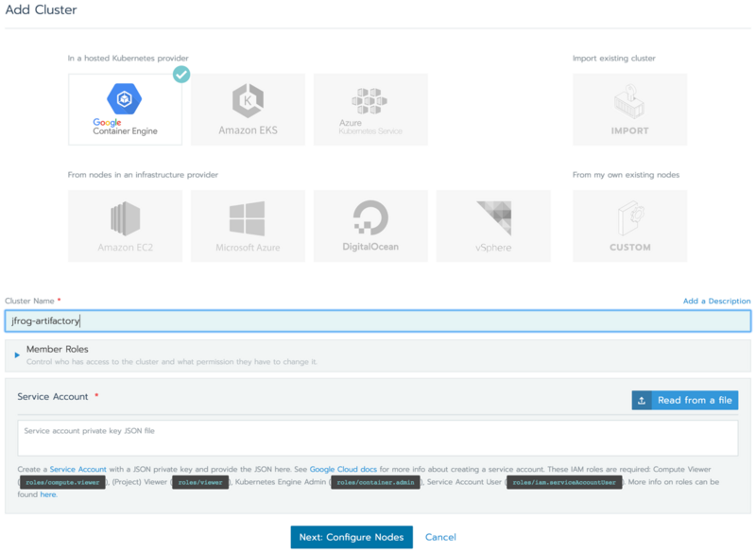
Task: Click the roles/container.admin code label
Action: [x=375, y=482]
